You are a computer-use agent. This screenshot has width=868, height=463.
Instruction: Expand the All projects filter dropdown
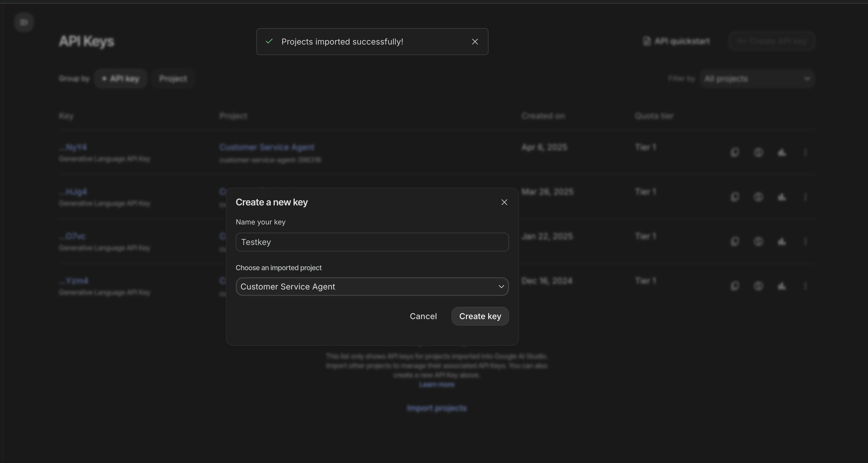757,79
